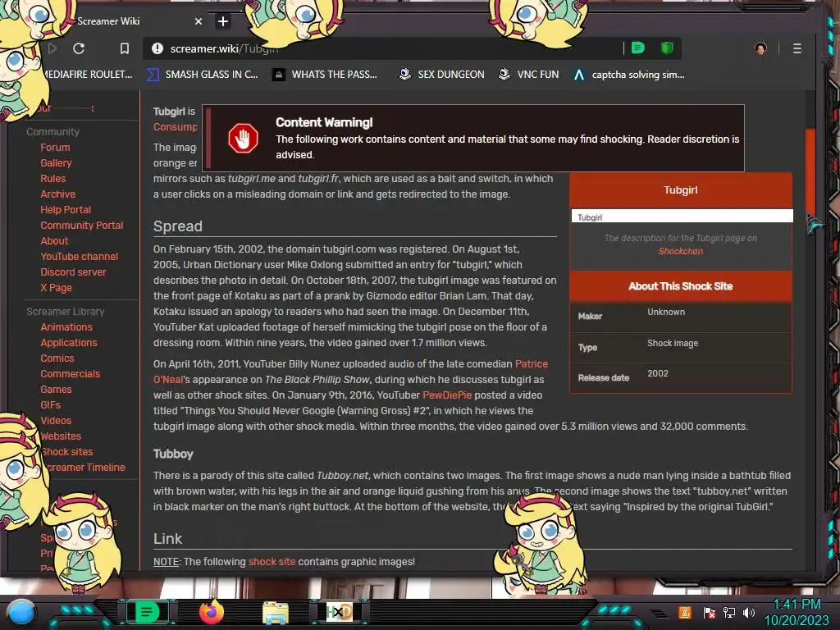Open File Explorer from the taskbar
Screen dimensions: 840x630
[x=276, y=612]
